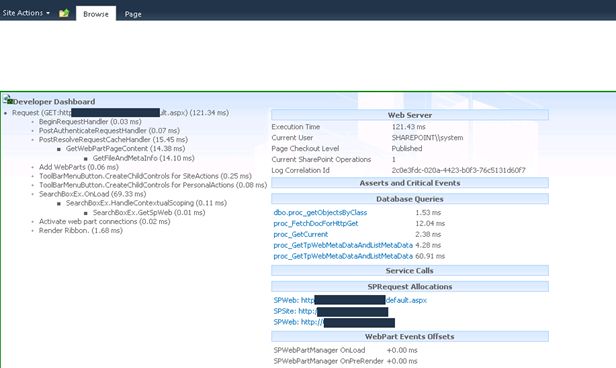The width and height of the screenshot is (616, 368).
Task: Open SPWeb allocation link ending default.aspx
Action: [350, 300]
